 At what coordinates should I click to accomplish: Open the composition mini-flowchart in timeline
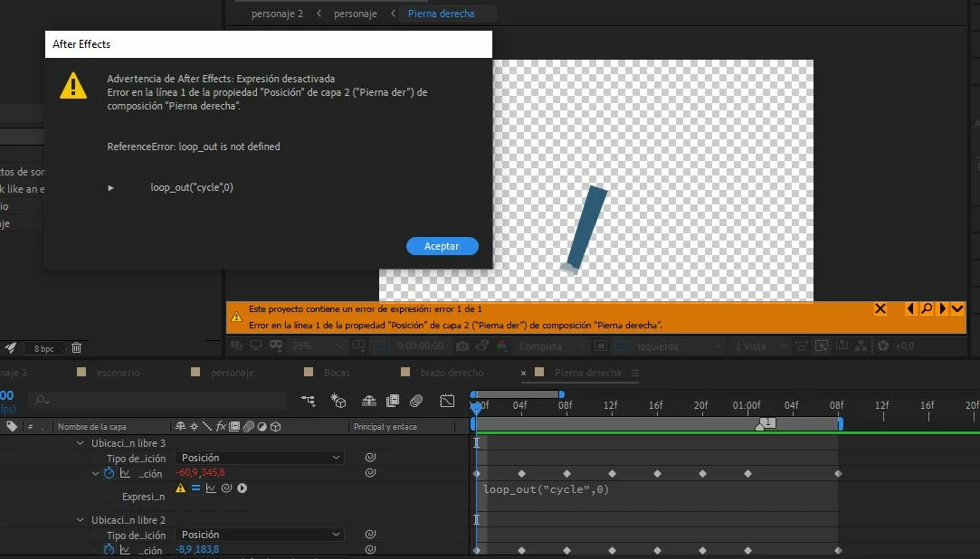pyautogui.click(x=308, y=401)
